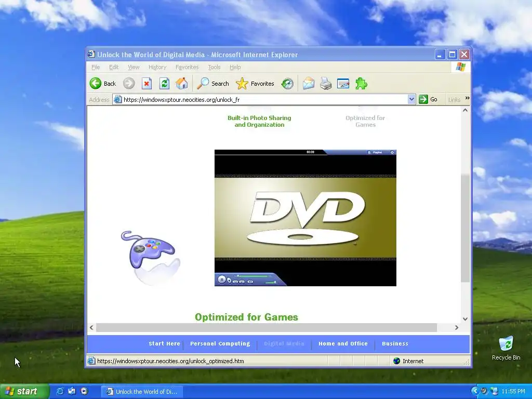
Task: Click the Edit page toolbar icon
Action: tap(343, 84)
